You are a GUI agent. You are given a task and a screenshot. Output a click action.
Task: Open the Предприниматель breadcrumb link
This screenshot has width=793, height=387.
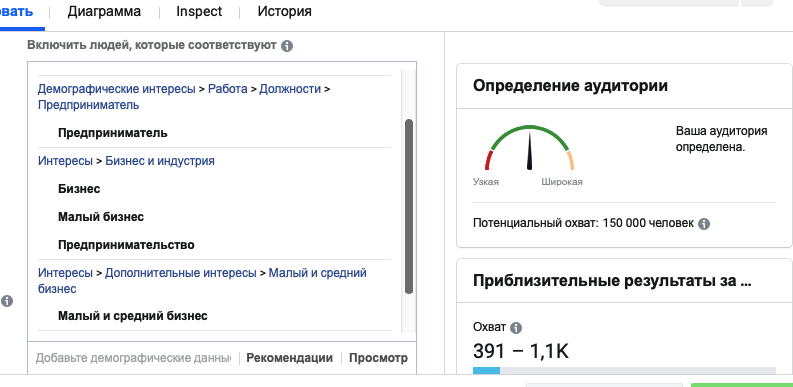(89, 105)
